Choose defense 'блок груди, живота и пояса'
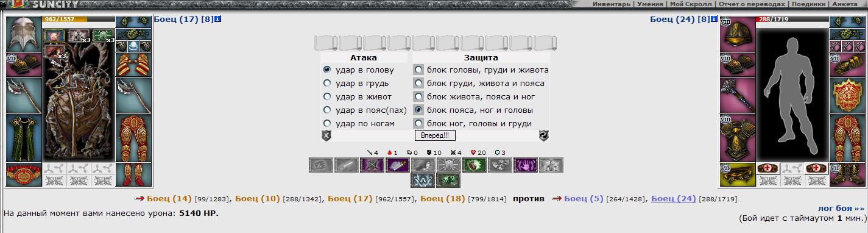This screenshot has height=233, width=868. point(418,84)
